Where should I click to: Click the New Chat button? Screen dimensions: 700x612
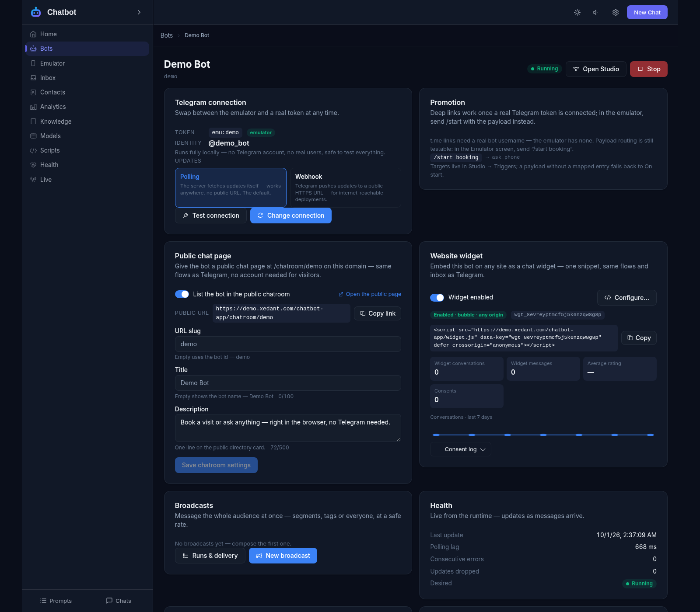(647, 12)
